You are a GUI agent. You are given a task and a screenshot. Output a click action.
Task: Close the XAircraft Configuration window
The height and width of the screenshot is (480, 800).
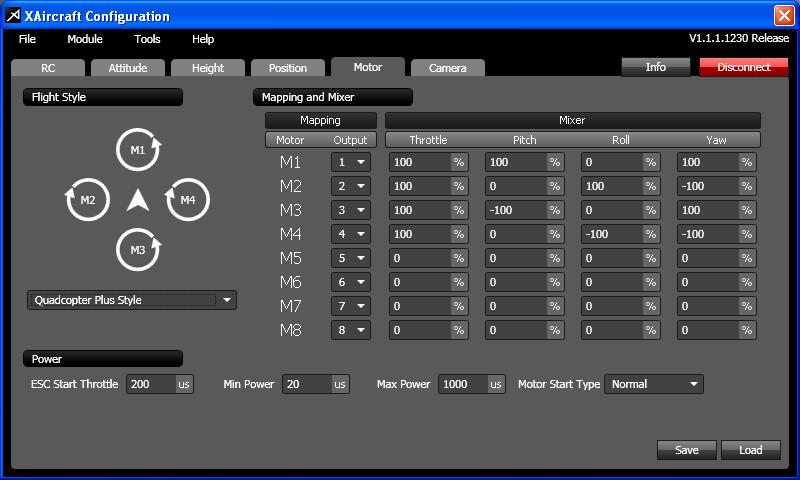pos(784,15)
